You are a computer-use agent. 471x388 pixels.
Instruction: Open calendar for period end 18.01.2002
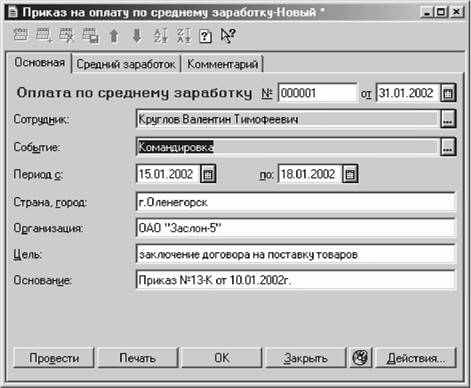click(350, 174)
